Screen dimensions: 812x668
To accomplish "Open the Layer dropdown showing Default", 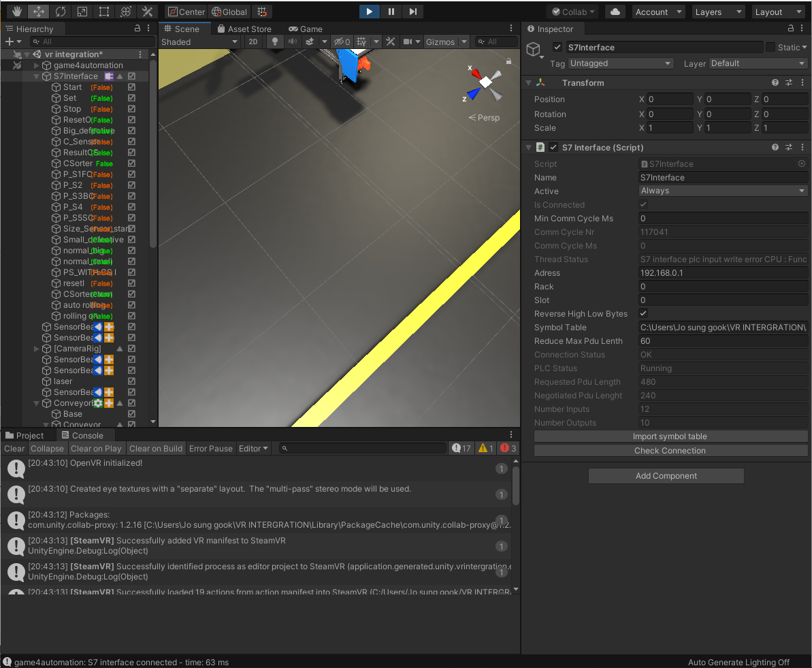I will pos(758,63).
